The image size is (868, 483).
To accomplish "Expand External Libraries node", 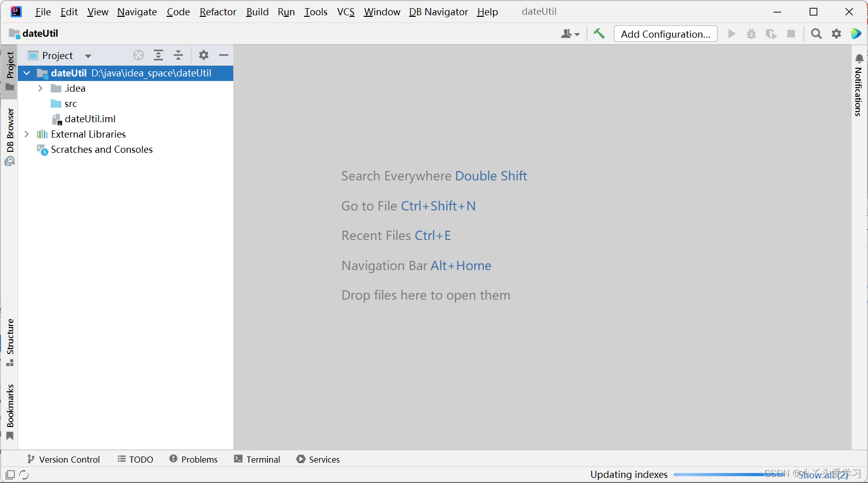I will tap(26, 135).
